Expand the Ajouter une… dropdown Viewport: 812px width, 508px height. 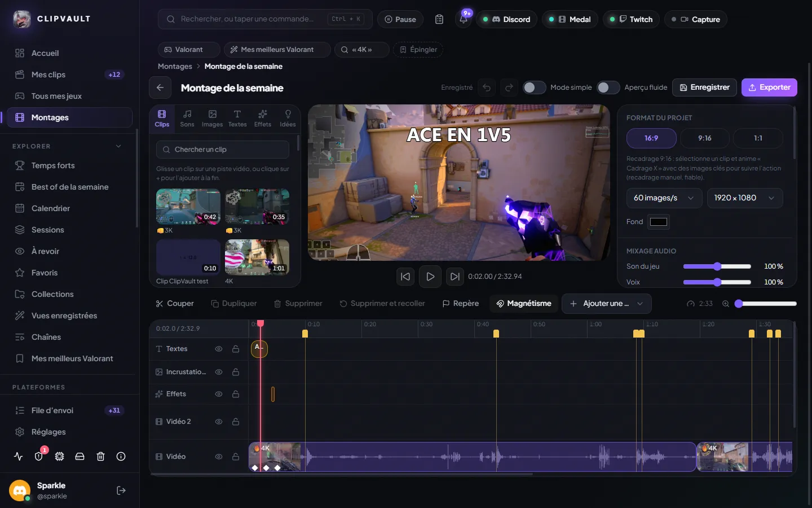[x=606, y=304]
